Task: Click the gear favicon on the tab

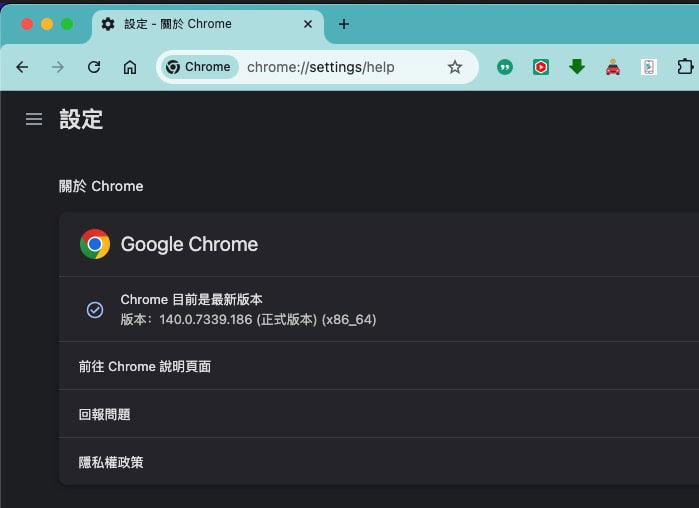Action: click(108, 24)
